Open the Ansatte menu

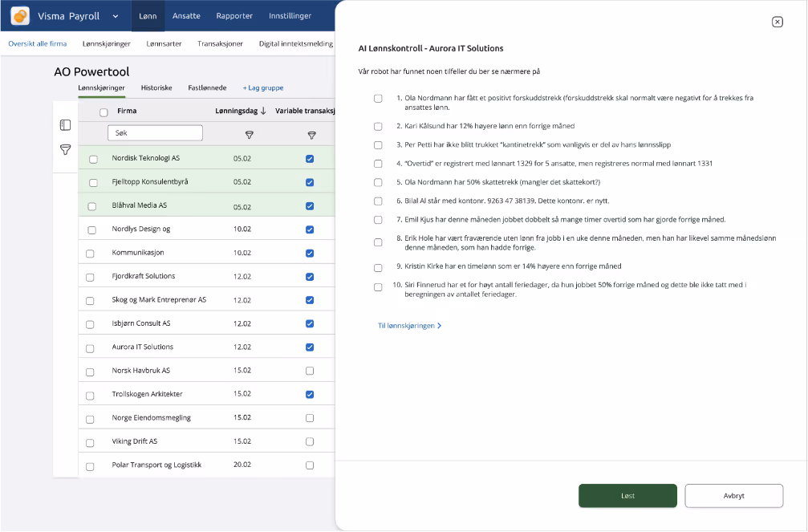(186, 16)
